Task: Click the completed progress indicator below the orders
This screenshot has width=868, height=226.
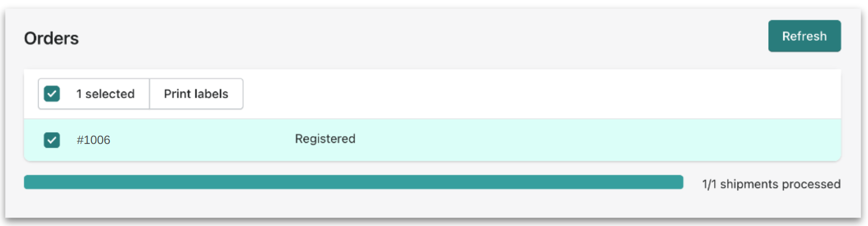Action: tap(353, 182)
